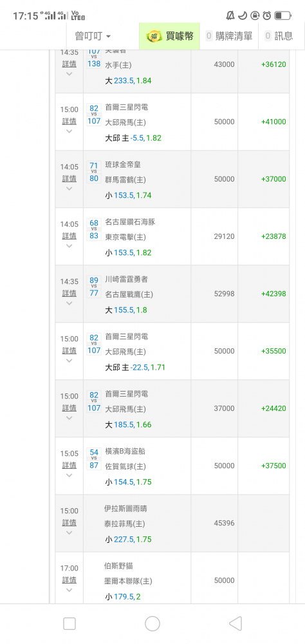The width and height of the screenshot is (305, 644).
Task: Expand chevron under 17:00 伯斯野貓 row
Action: tap(69, 590)
